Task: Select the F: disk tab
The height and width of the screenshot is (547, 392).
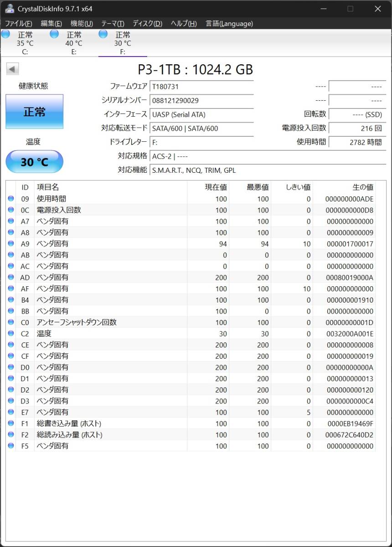Action: coord(123,43)
